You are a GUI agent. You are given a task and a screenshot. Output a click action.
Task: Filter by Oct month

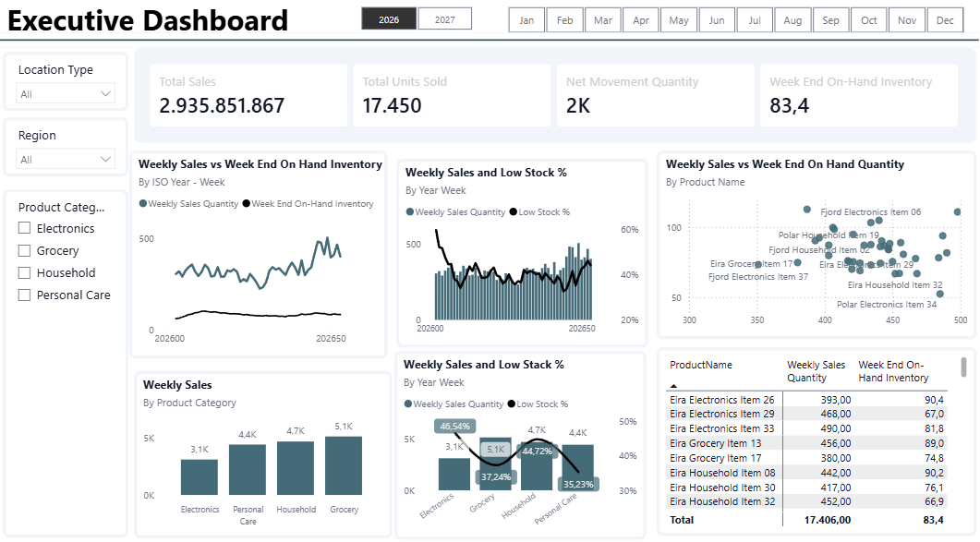(869, 20)
